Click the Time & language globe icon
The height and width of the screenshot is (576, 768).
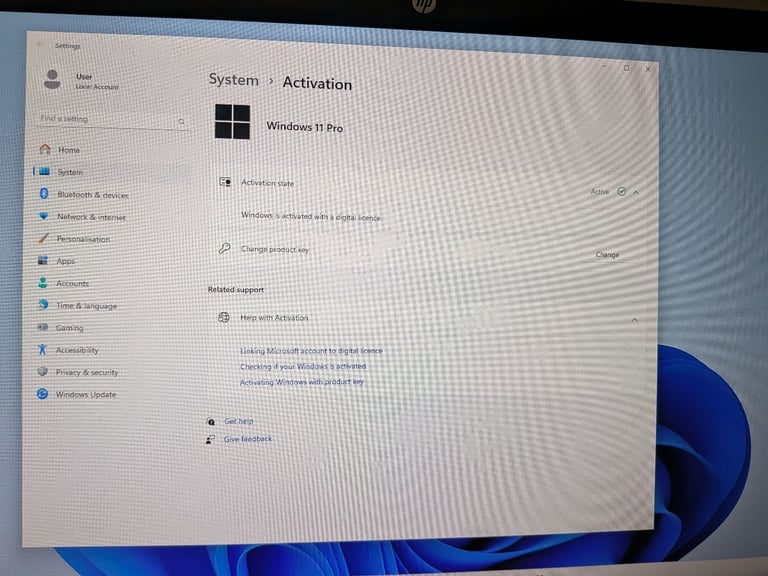(x=43, y=305)
